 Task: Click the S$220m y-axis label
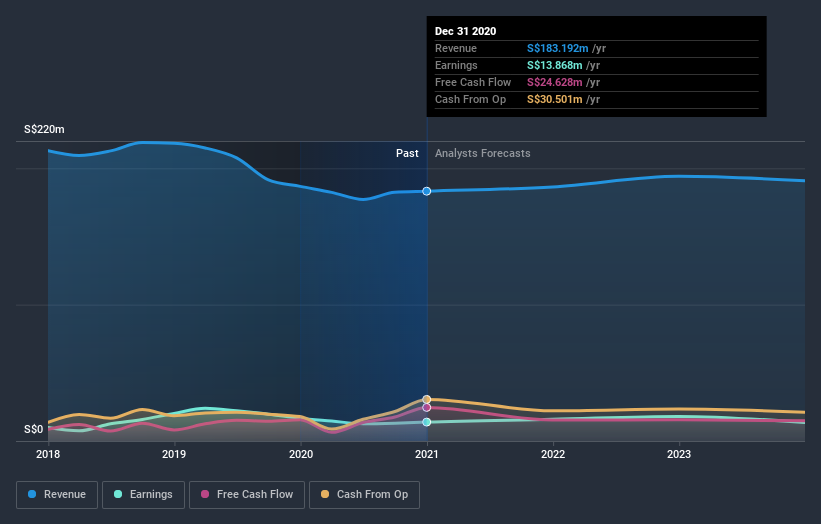pyautogui.click(x=44, y=129)
